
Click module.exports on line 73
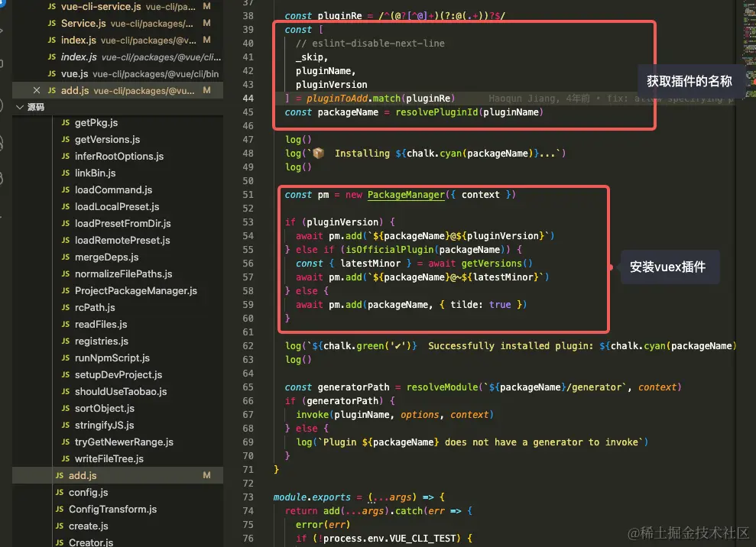pos(312,497)
